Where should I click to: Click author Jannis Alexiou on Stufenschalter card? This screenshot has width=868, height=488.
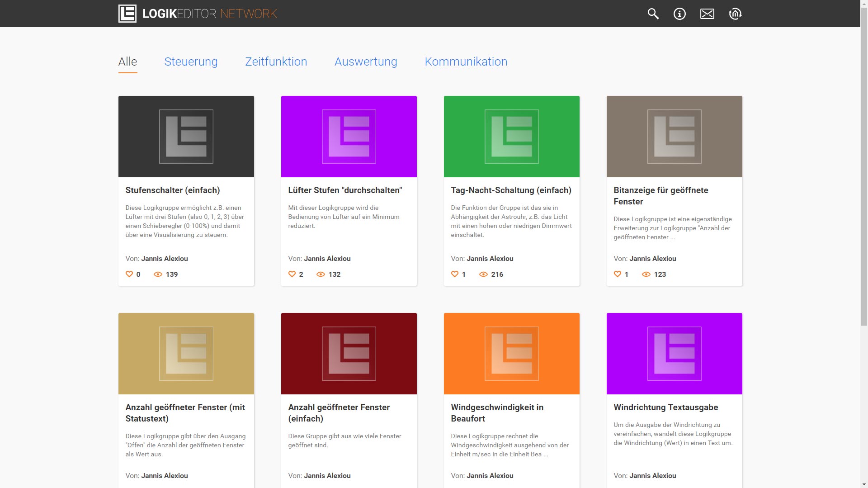(x=165, y=259)
